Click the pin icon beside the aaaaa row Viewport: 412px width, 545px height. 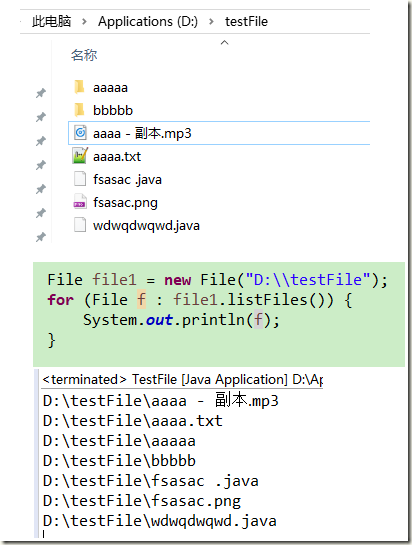[x=41, y=93]
